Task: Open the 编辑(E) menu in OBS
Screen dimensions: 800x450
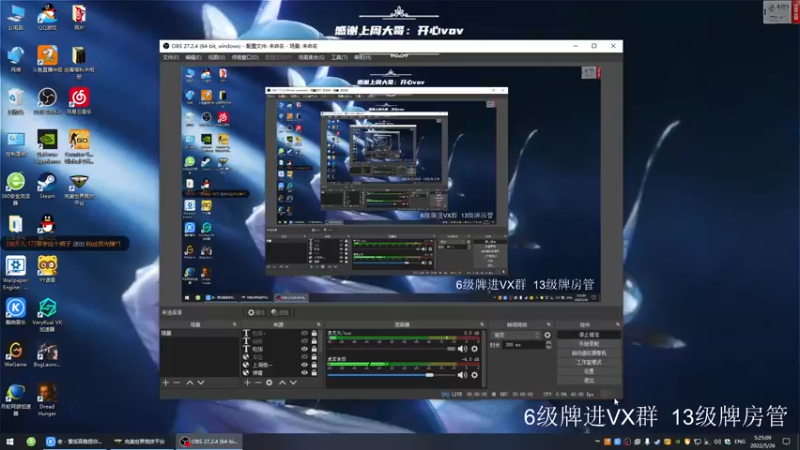Action: coord(193,58)
